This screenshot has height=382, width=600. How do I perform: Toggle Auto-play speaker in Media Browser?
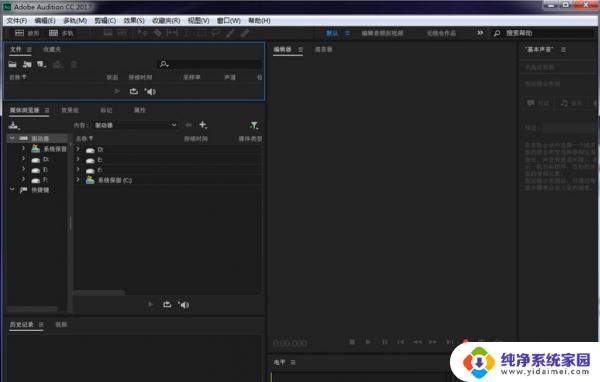click(184, 305)
